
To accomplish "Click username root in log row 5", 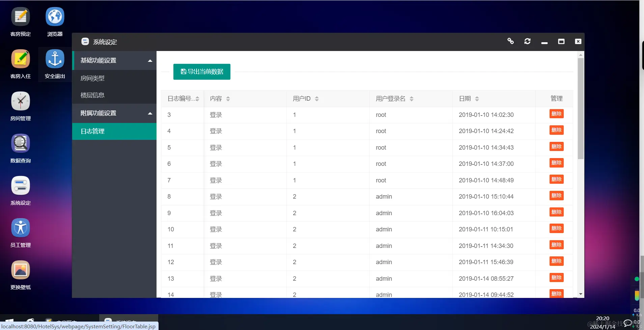I will [x=381, y=148].
